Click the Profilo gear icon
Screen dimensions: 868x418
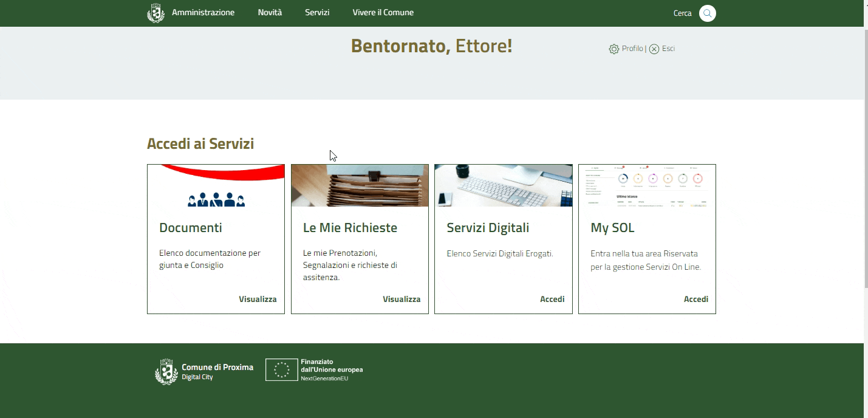tap(614, 49)
